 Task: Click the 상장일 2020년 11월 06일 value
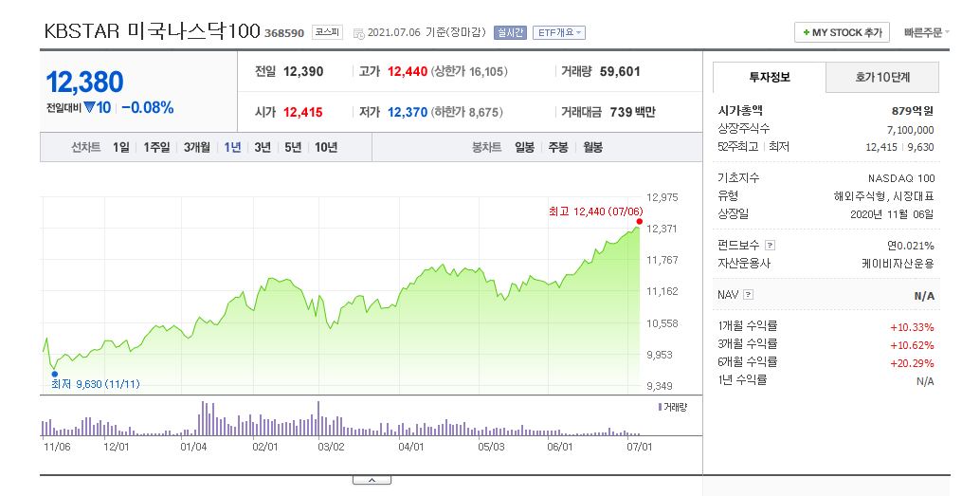click(892, 214)
